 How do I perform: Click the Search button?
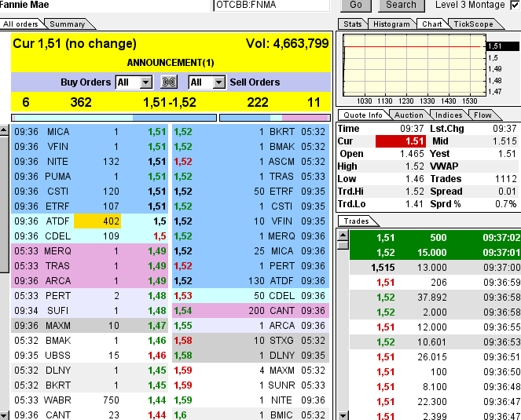pos(401,5)
